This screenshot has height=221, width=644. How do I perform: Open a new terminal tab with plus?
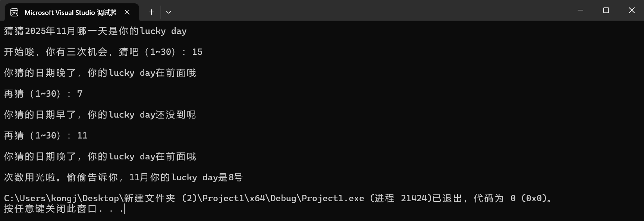151,12
